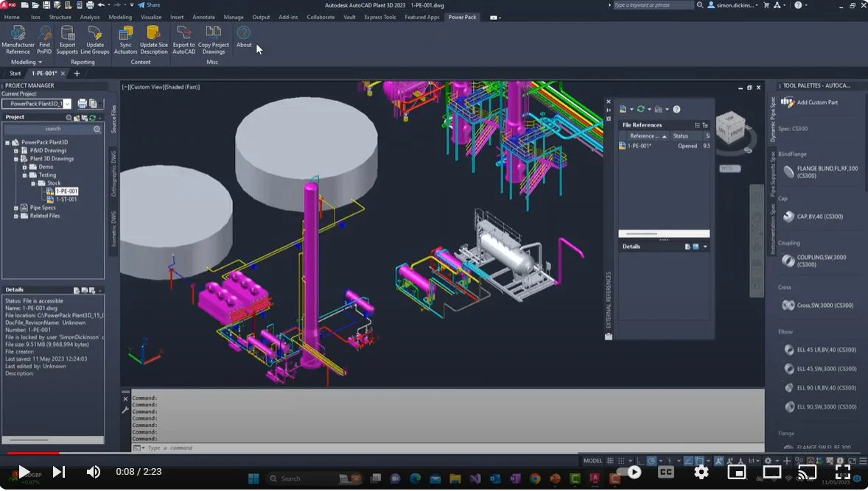Skip to the next video
Image resolution: width=868 pixels, height=491 pixels.
[59, 472]
